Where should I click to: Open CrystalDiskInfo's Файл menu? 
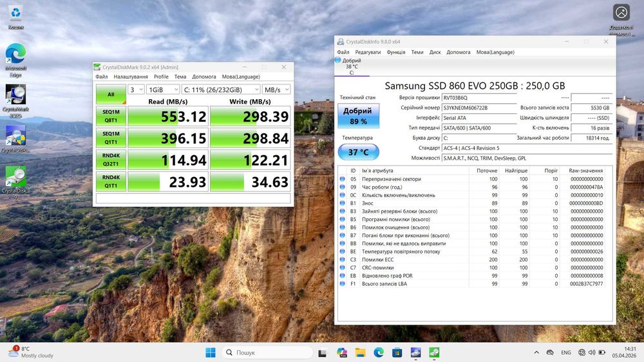click(x=343, y=52)
